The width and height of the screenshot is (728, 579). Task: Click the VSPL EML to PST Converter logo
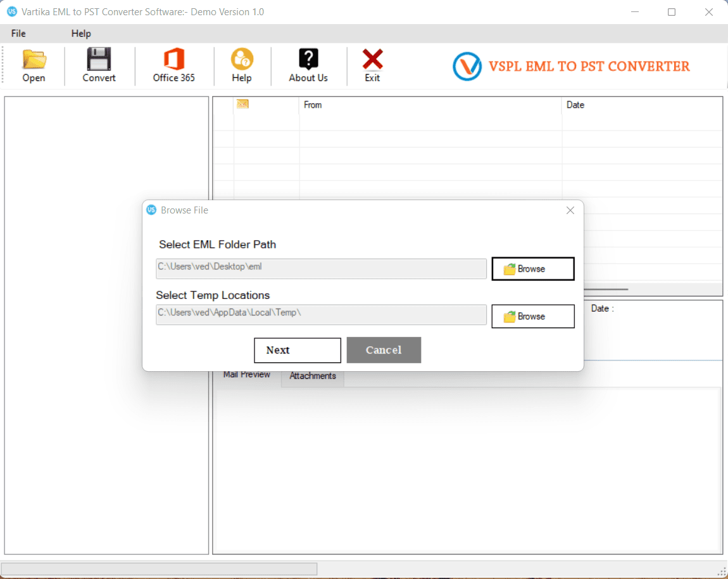click(x=571, y=67)
